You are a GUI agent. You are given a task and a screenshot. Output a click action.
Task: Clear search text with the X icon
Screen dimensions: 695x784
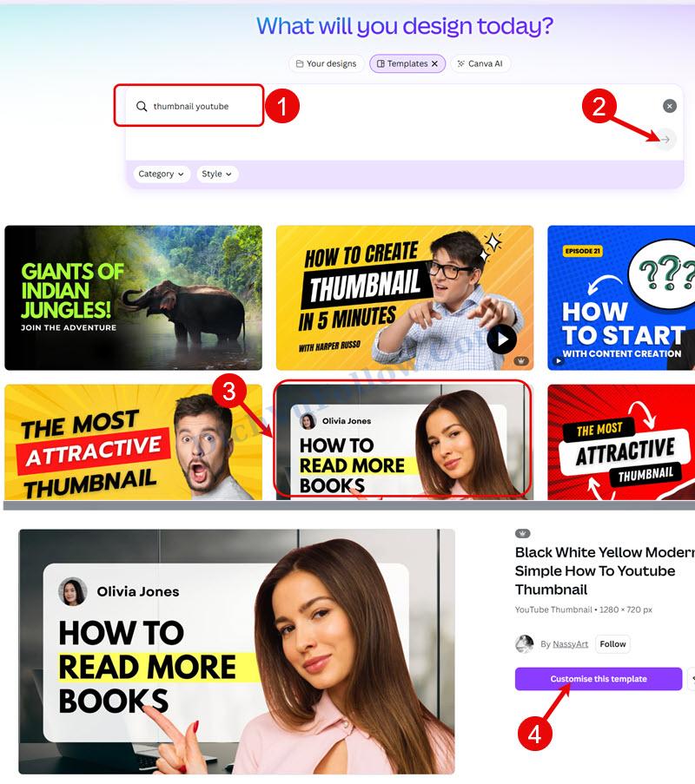[670, 106]
